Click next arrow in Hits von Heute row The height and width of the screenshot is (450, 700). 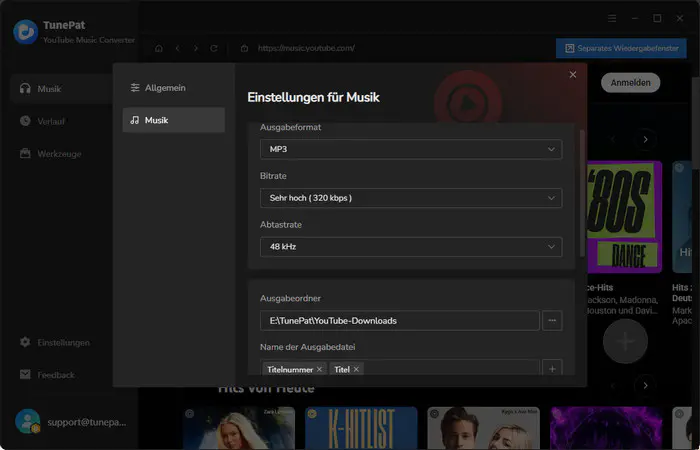645,385
